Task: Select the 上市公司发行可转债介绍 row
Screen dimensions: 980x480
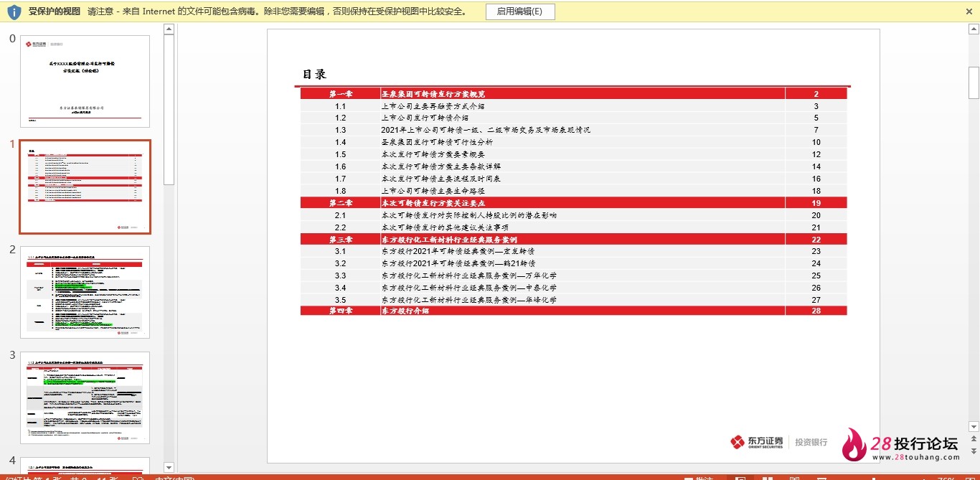Action: pyautogui.click(x=574, y=118)
